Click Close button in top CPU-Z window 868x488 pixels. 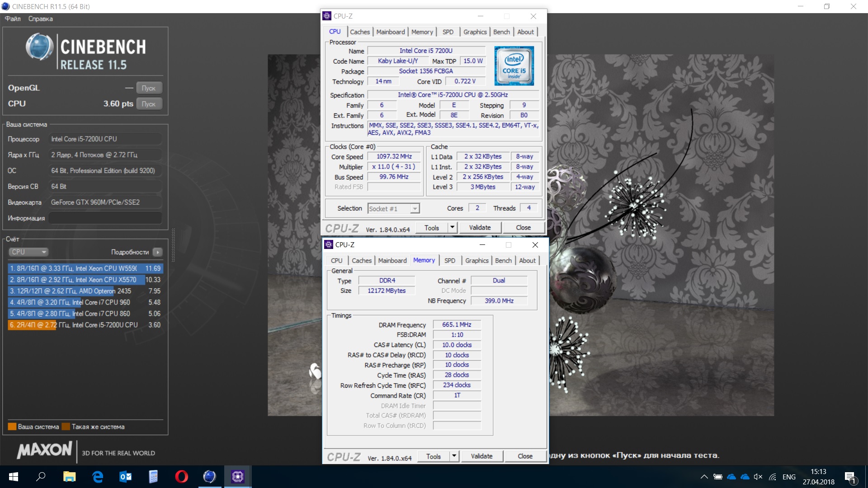point(524,228)
